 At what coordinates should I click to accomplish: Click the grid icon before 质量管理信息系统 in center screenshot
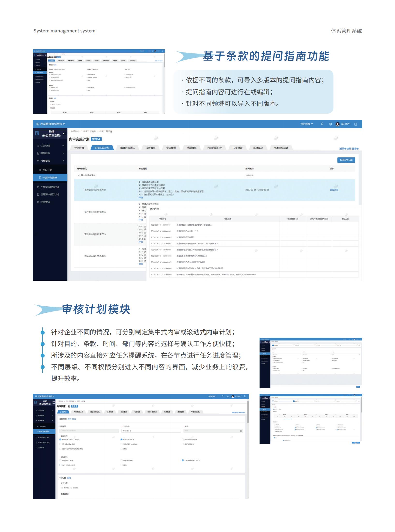tap(38, 124)
